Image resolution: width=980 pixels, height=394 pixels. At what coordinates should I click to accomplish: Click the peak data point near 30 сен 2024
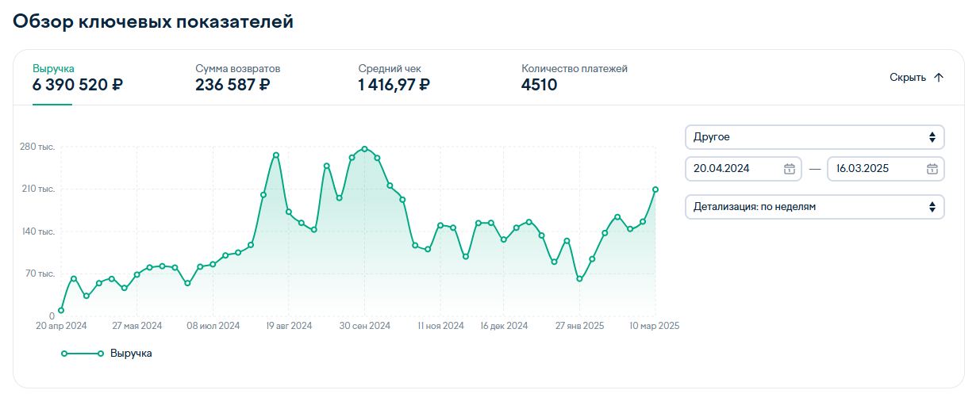[364, 149]
